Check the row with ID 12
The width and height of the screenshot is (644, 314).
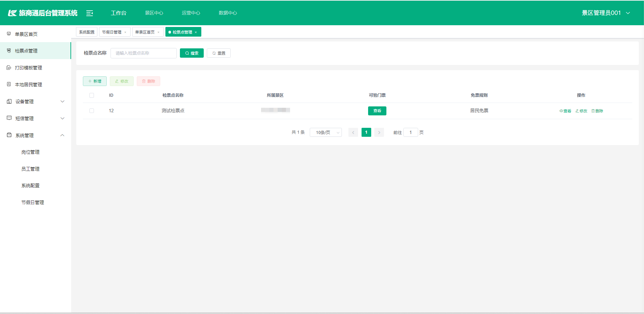(x=92, y=111)
